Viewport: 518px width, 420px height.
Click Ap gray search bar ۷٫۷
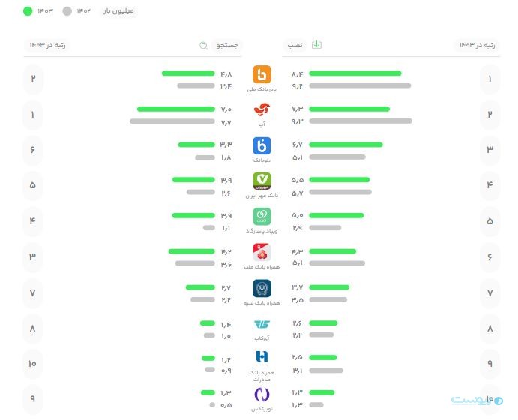point(172,121)
